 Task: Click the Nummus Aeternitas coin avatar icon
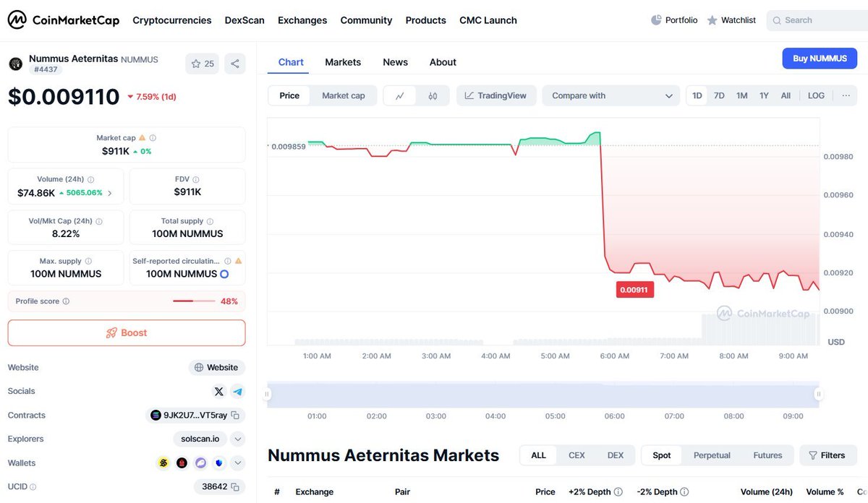pyautogui.click(x=15, y=64)
